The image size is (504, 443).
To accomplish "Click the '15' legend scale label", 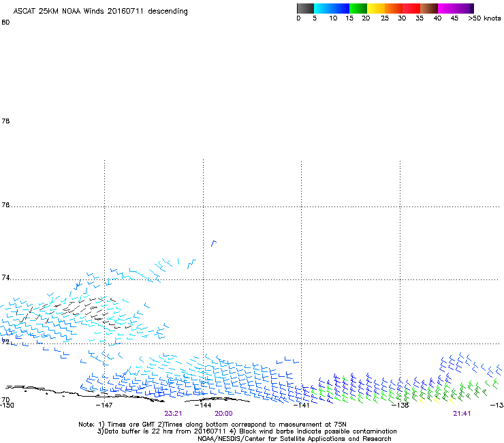I will 349,18.
